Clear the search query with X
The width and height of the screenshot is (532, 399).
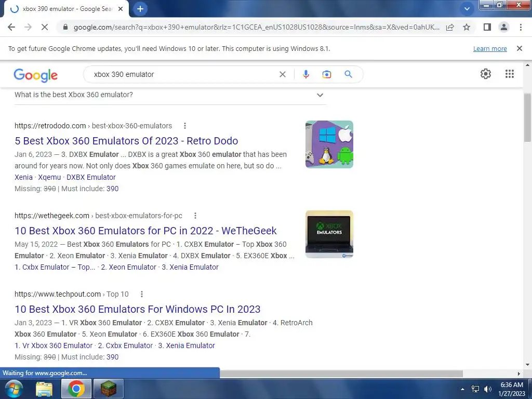282,74
